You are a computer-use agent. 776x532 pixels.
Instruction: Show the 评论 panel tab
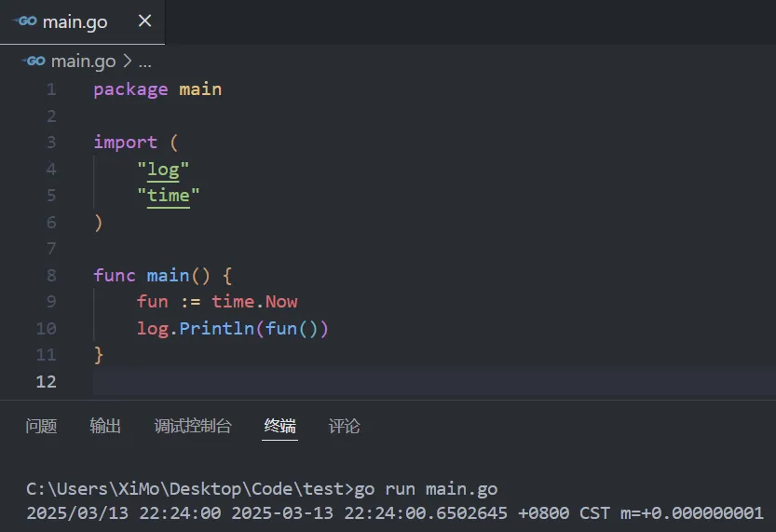[344, 427]
